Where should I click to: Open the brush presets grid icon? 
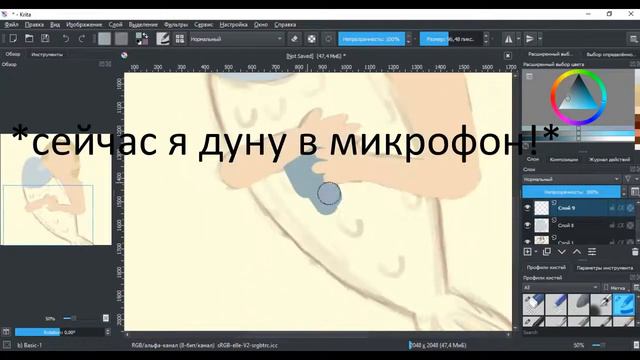(180, 39)
